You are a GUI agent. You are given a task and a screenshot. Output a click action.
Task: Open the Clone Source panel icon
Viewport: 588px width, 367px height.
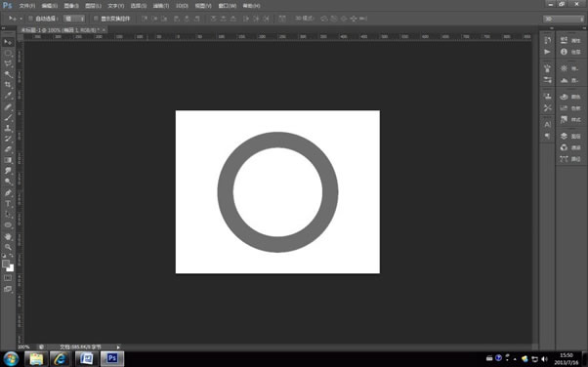[x=548, y=97]
